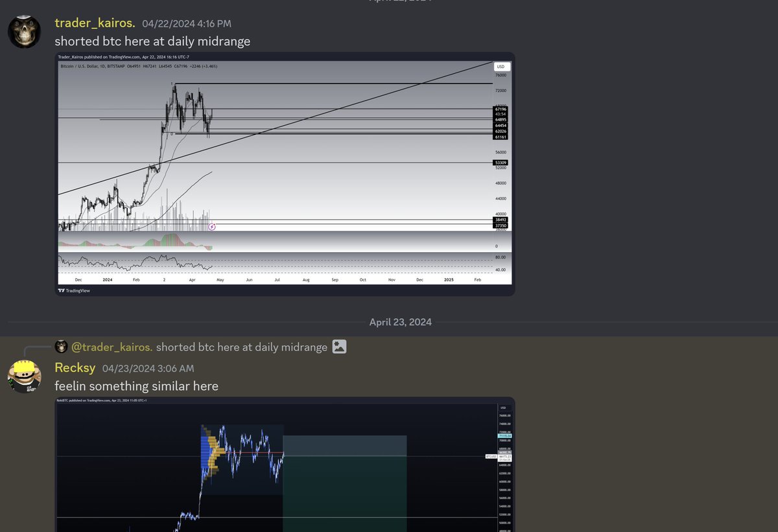The image size is (778, 532).
Task: Click TradingView logo in first chart
Action: 74,290
